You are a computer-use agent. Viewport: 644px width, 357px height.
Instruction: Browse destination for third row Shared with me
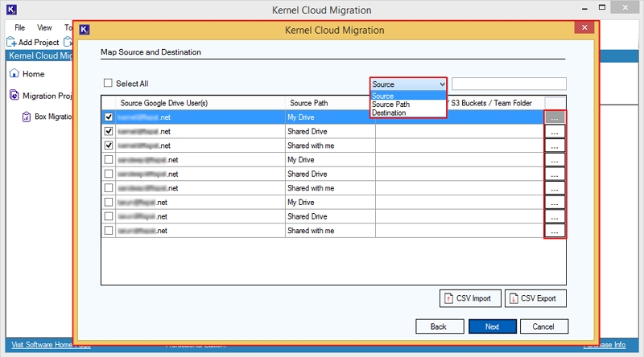point(555,146)
